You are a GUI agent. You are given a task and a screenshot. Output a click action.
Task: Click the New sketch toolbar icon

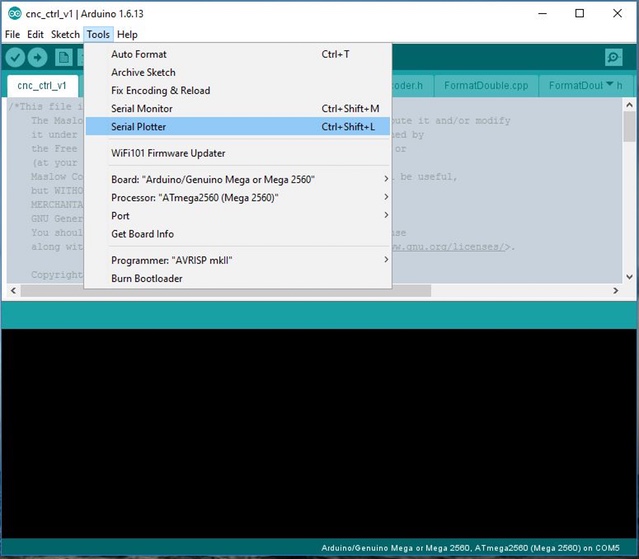point(64,57)
